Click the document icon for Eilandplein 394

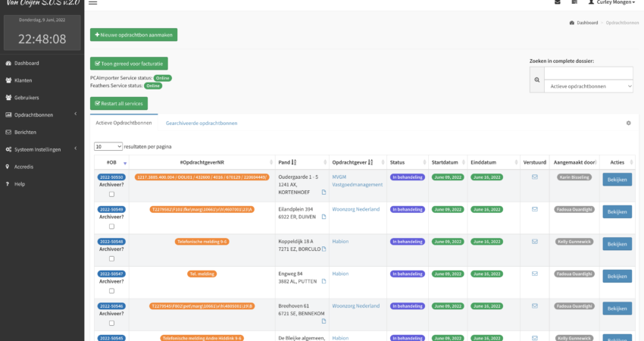[324, 217]
